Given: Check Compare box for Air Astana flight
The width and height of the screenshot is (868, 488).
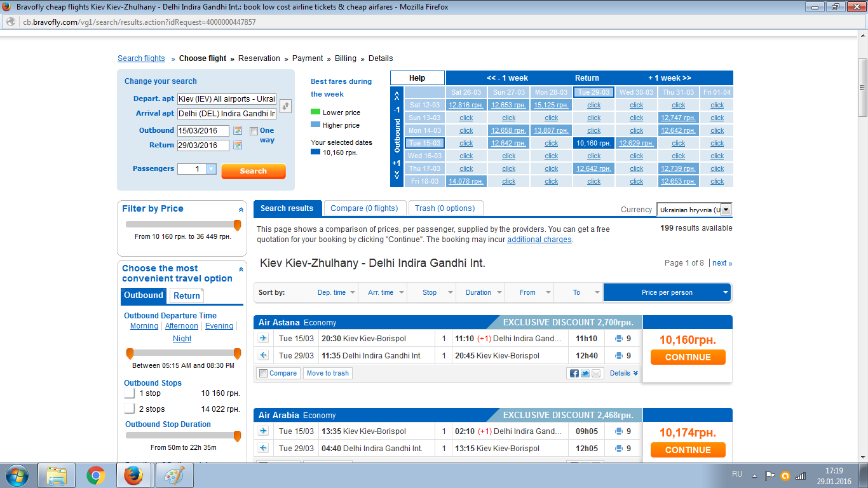Looking at the screenshot, I should tap(263, 374).
